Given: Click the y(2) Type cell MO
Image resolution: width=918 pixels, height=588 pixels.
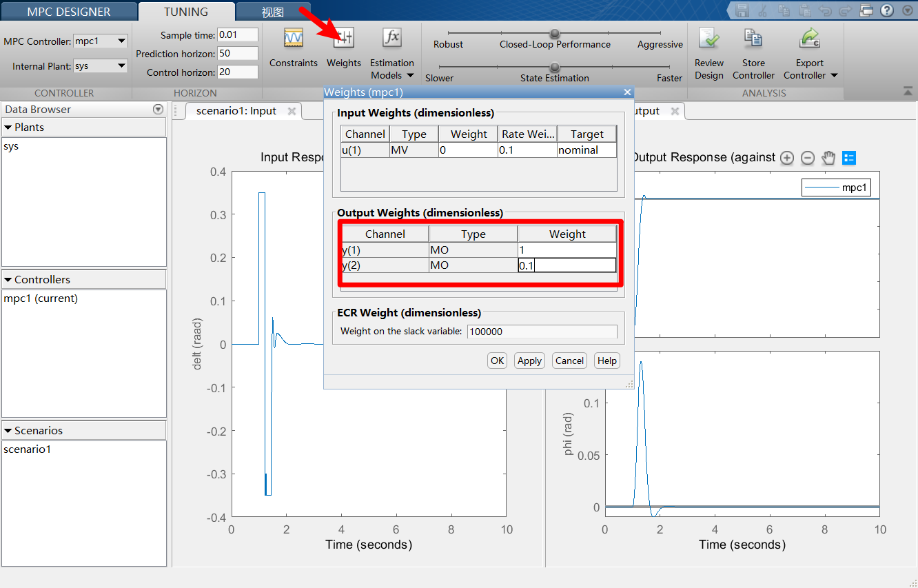Looking at the screenshot, I should click(x=473, y=265).
